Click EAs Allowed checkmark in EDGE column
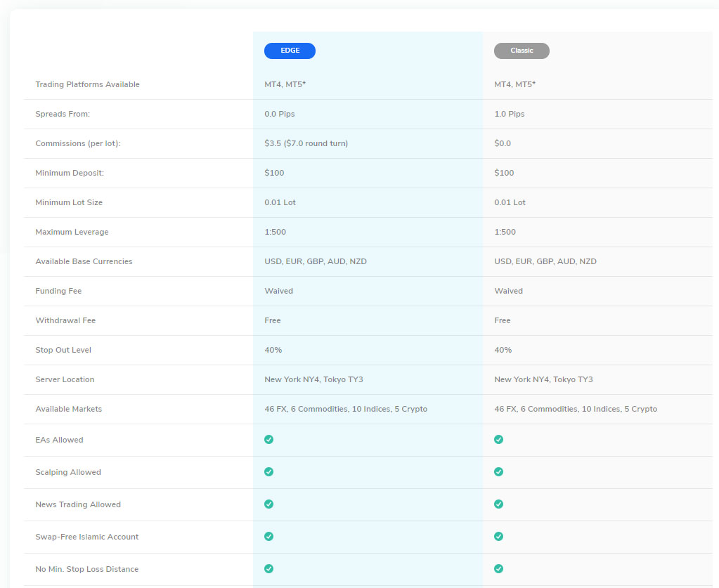Image resolution: width=719 pixels, height=588 pixels. tap(268, 440)
